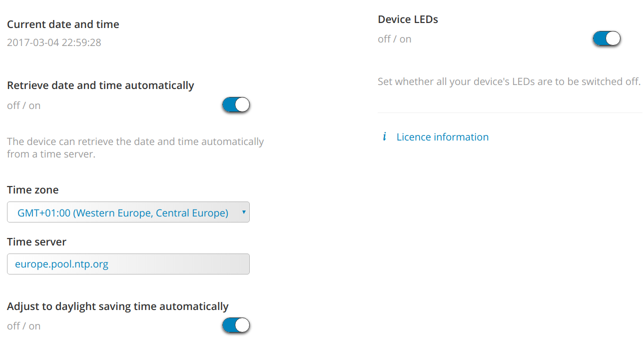Image resolution: width=644 pixels, height=340 pixels.
Task: Toggle Retrieve date and time automatically switch
Action: coord(236,105)
